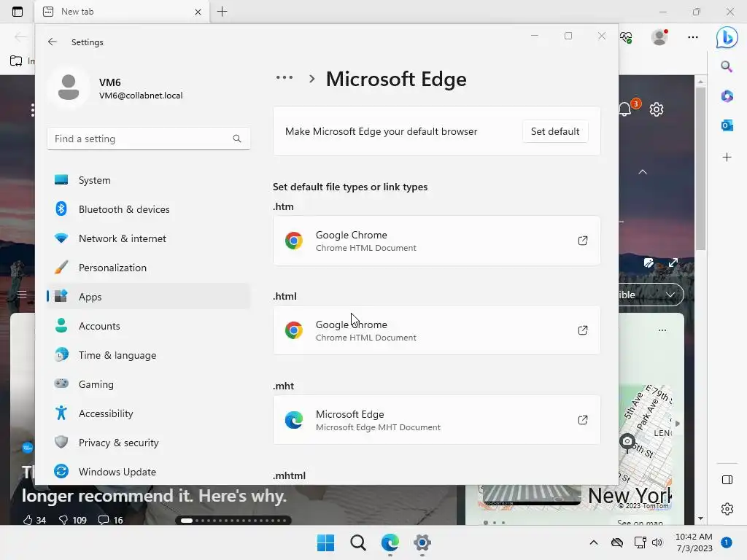Click the Find a setting search box
The width and height of the screenshot is (747, 560).
149,139
